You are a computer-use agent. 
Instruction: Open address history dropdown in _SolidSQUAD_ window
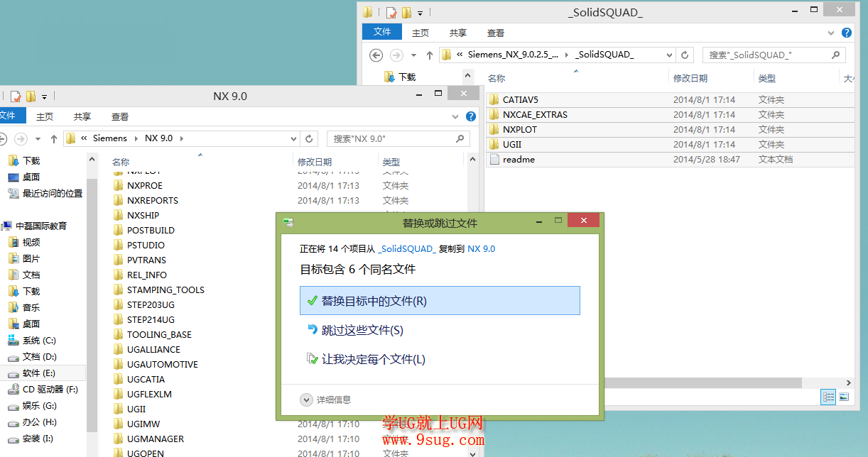click(669, 55)
